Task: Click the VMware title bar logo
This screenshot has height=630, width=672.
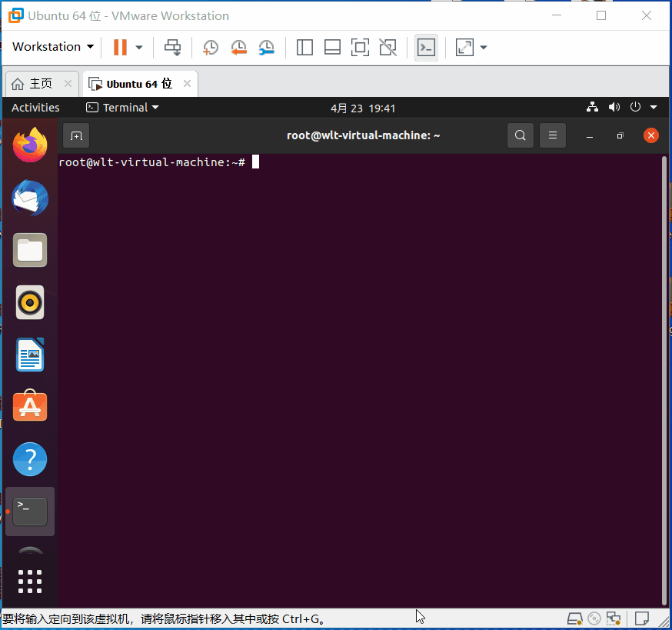Action: tap(16, 15)
